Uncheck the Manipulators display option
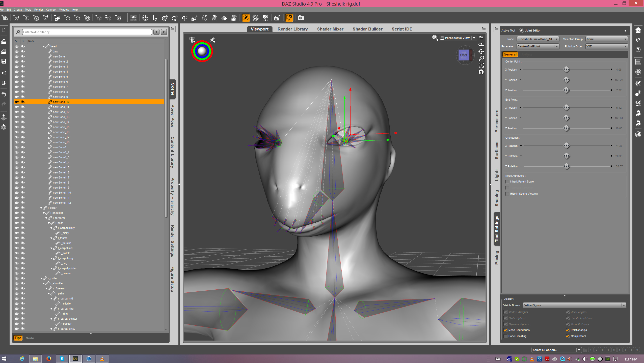This screenshot has height=363, width=644. point(568,336)
